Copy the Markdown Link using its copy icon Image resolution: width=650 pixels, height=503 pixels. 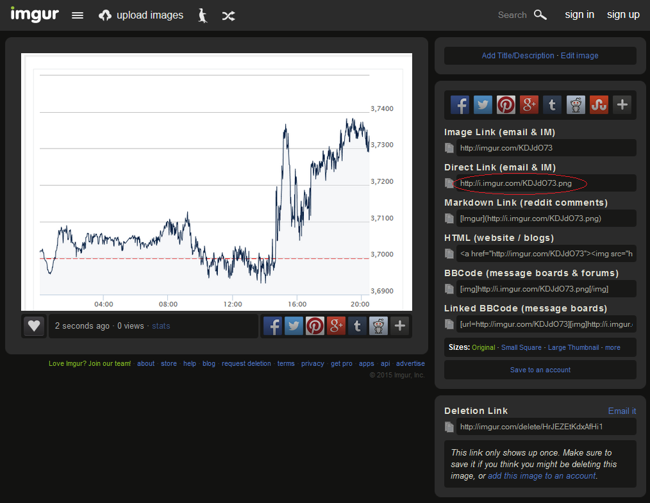pyautogui.click(x=450, y=219)
